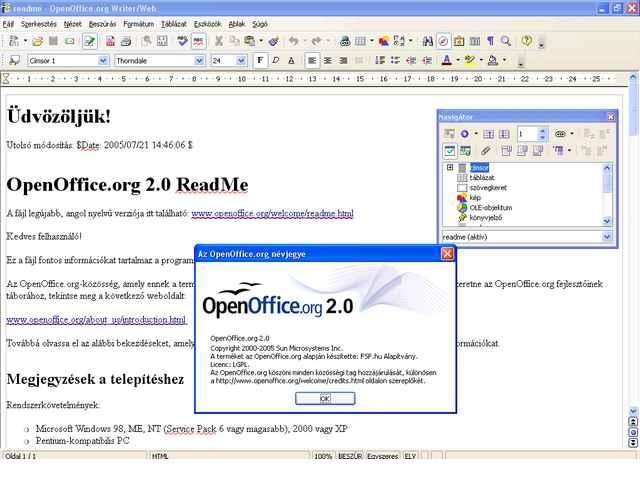Click the Decrease Indent icon
640x480 pixels.
(411, 61)
